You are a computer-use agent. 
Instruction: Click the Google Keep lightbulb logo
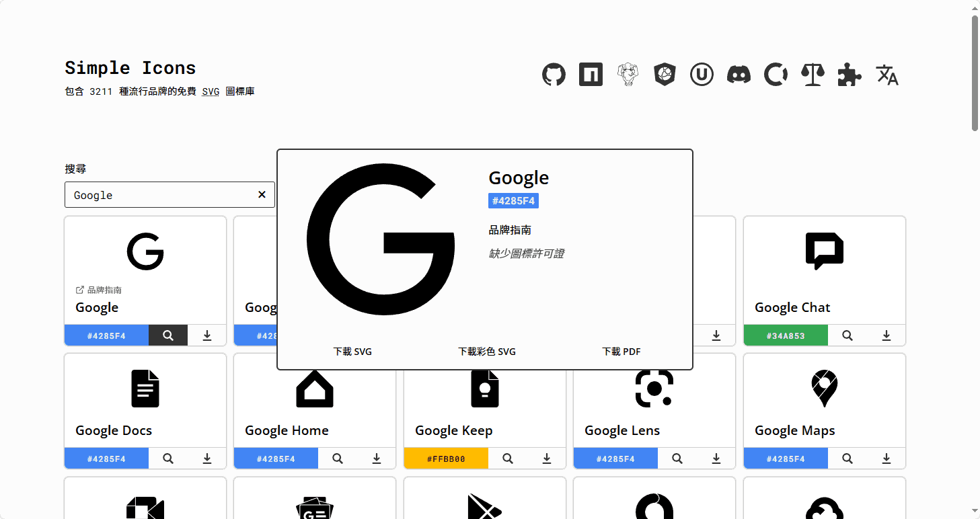pos(485,389)
